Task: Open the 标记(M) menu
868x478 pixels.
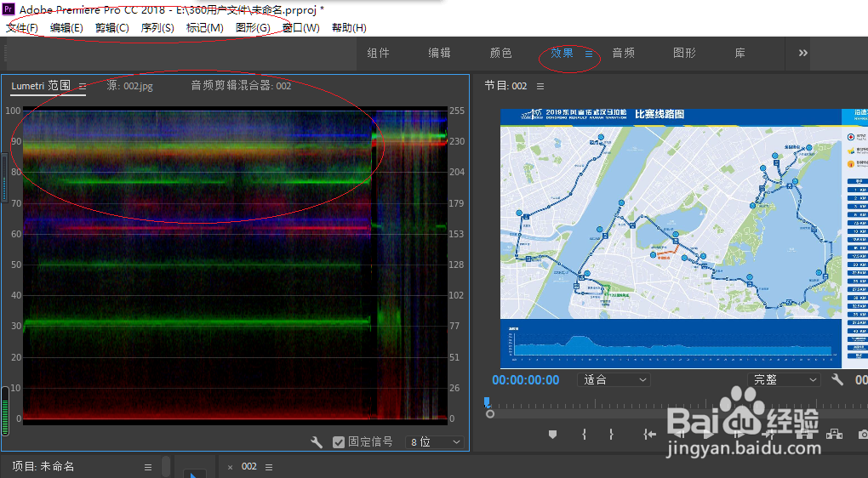Action: 205,28
